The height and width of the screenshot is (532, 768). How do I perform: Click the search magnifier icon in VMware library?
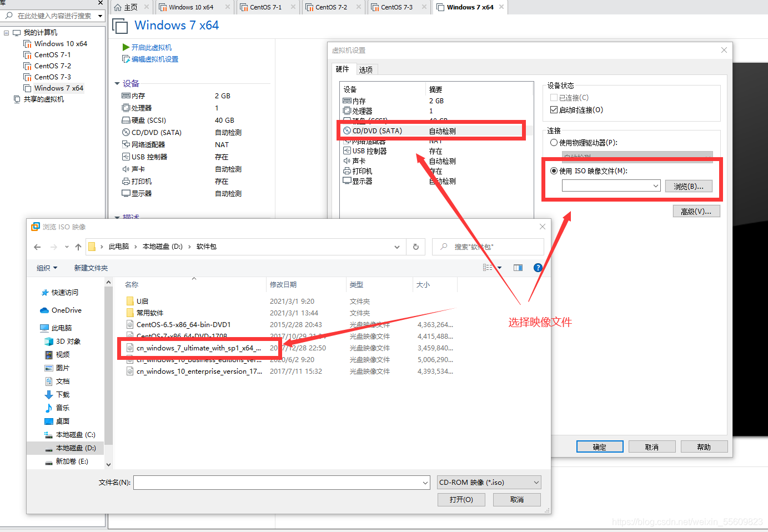(9, 16)
